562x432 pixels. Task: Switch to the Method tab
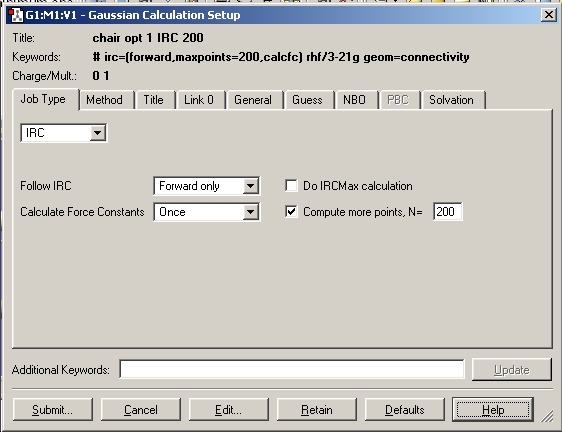tap(105, 100)
